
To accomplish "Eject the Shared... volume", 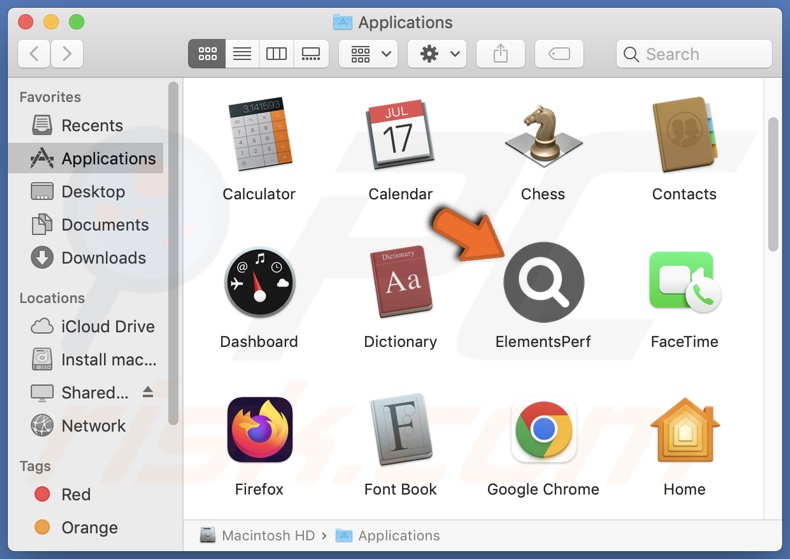I will tap(148, 391).
